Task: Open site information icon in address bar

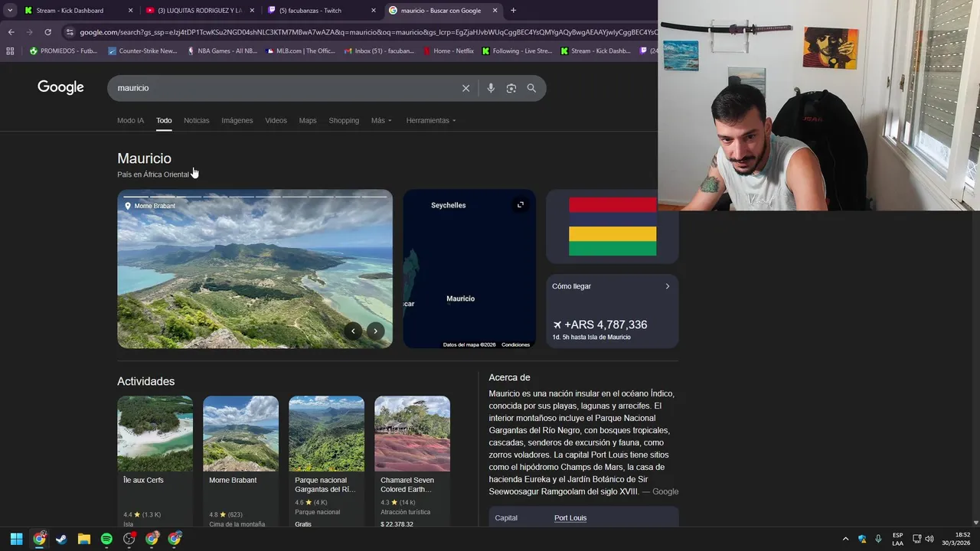Action: [70, 32]
